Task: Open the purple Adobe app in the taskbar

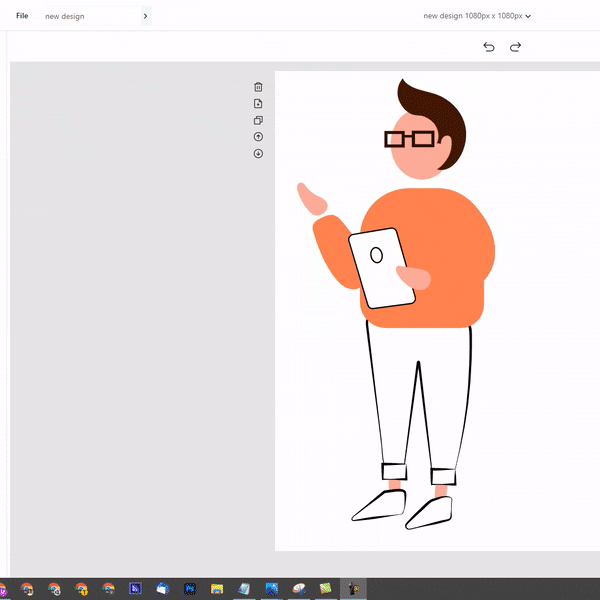Action: click(x=135, y=588)
